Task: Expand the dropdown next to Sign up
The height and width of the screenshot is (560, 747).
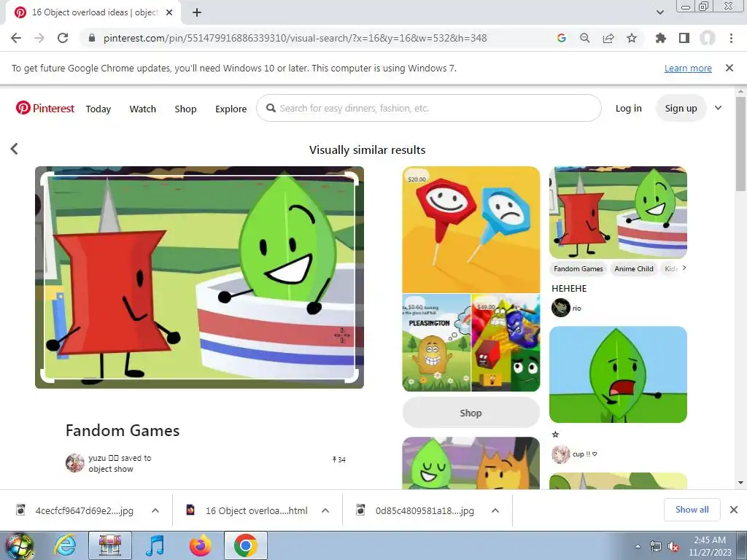Action: (718, 108)
